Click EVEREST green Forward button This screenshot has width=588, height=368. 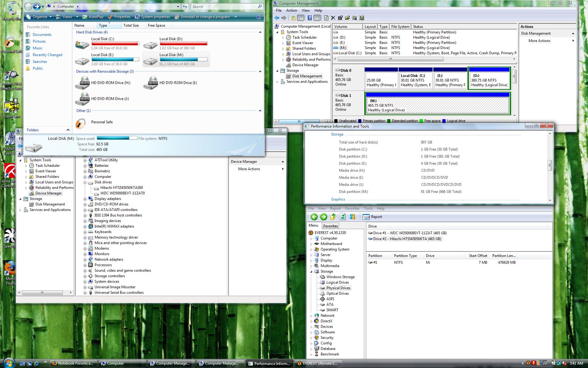323,217
